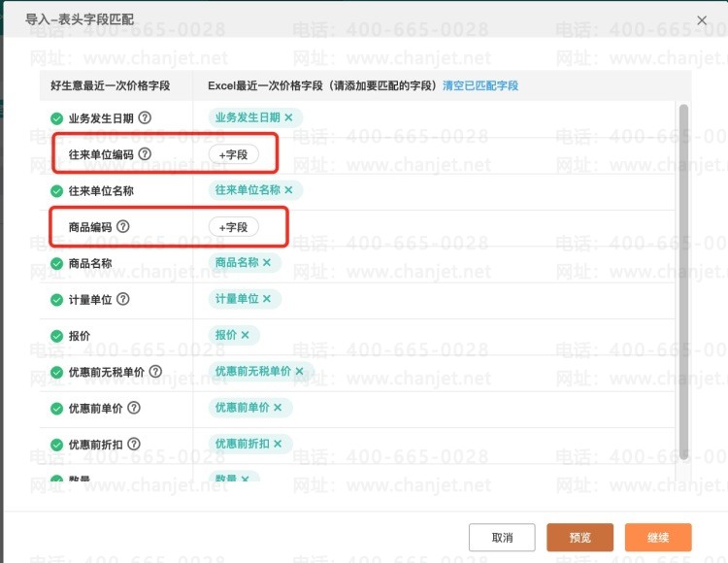
Task: Remove the matched 业务发生日期 field tag
Action: coord(289,117)
